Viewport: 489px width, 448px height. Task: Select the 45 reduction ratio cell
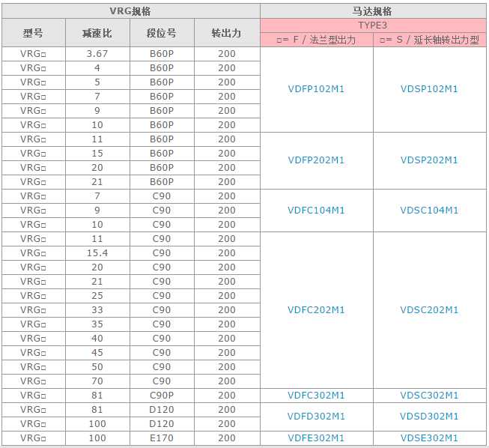[97, 353]
